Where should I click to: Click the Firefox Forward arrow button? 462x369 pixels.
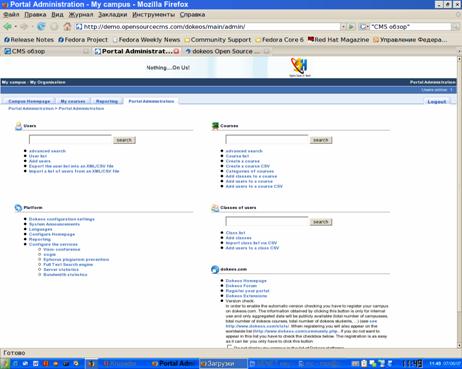coord(24,27)
